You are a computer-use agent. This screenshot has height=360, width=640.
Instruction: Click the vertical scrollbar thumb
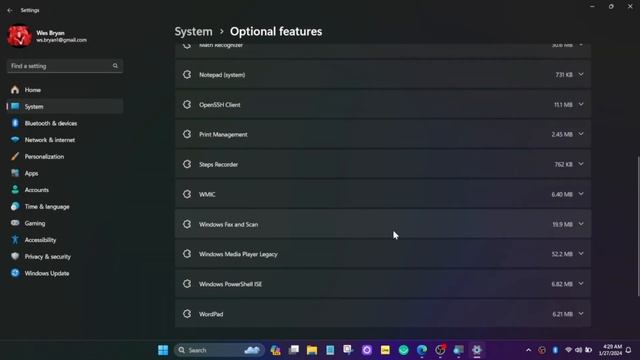[638, 226]
